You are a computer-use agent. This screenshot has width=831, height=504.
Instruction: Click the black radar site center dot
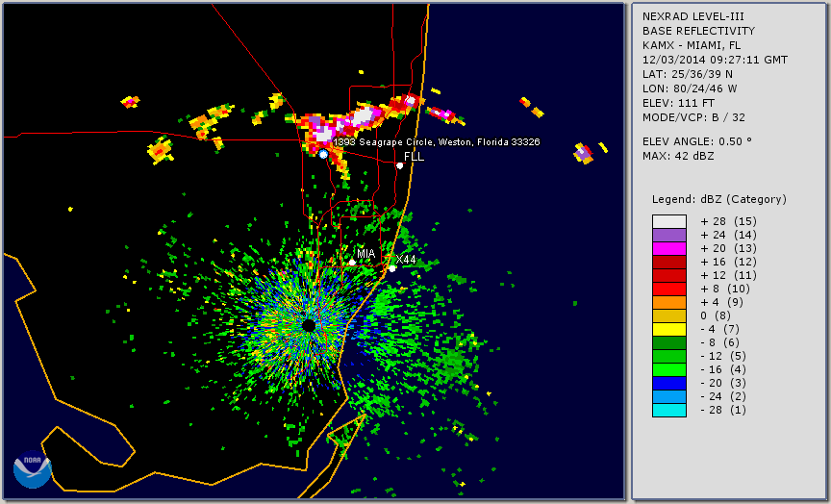pyautogui.click(x=309, y=325)
